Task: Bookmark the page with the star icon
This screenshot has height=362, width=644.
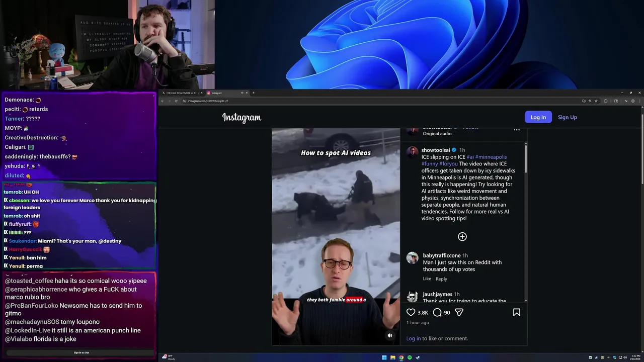Action: (x=596, y=101)
